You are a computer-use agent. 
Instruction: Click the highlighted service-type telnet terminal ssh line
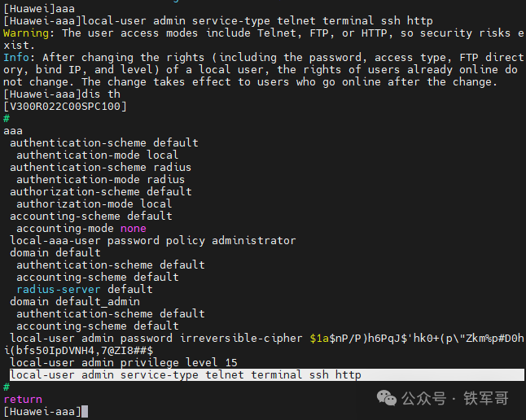click(x=186, y=375)
